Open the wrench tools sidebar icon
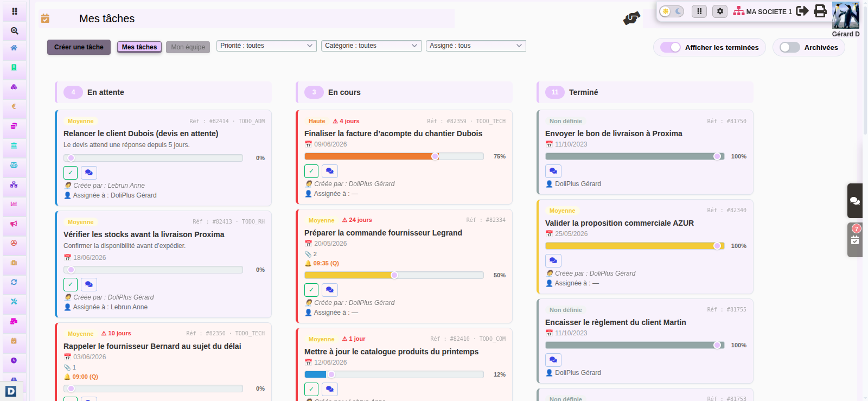The image size is (868, 401). 14,302
